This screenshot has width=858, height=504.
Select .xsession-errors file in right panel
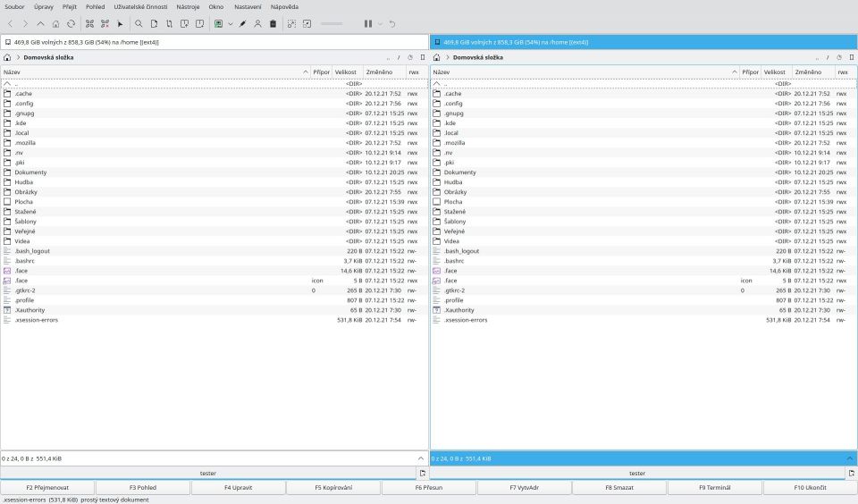click(643, 320)
